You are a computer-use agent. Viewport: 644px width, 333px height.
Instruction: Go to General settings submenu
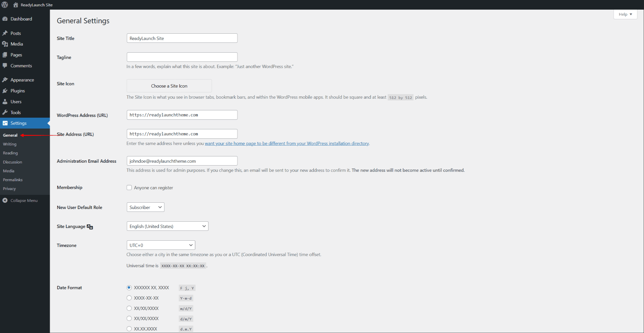pyautogui.click(x=10, y=135)
